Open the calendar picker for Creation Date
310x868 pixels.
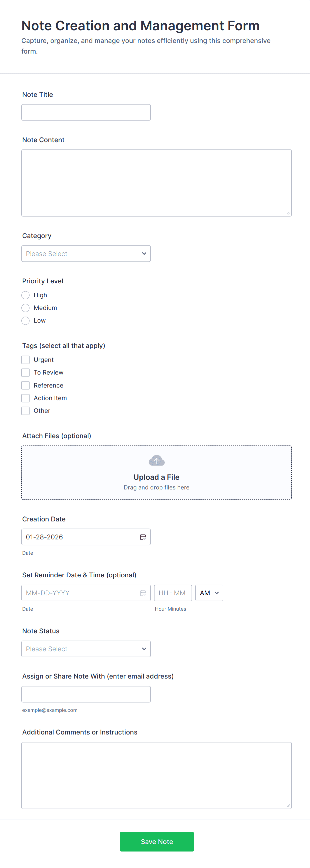tap(142, 537)
